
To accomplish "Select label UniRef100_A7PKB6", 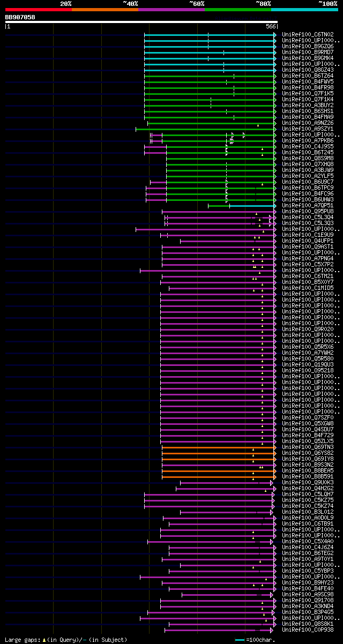I will pos(309,141).
